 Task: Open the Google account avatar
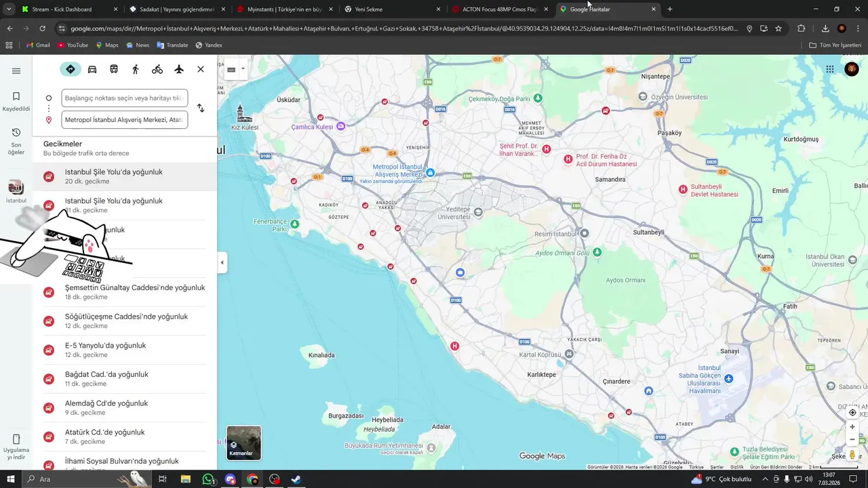[852, 69]
